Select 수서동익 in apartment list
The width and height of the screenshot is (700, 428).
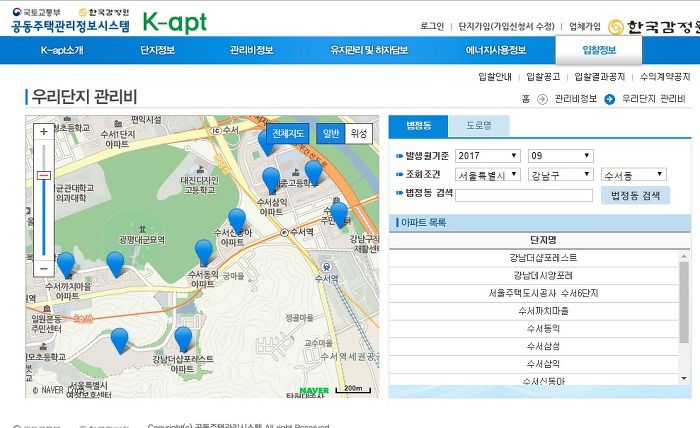point(534,328)
